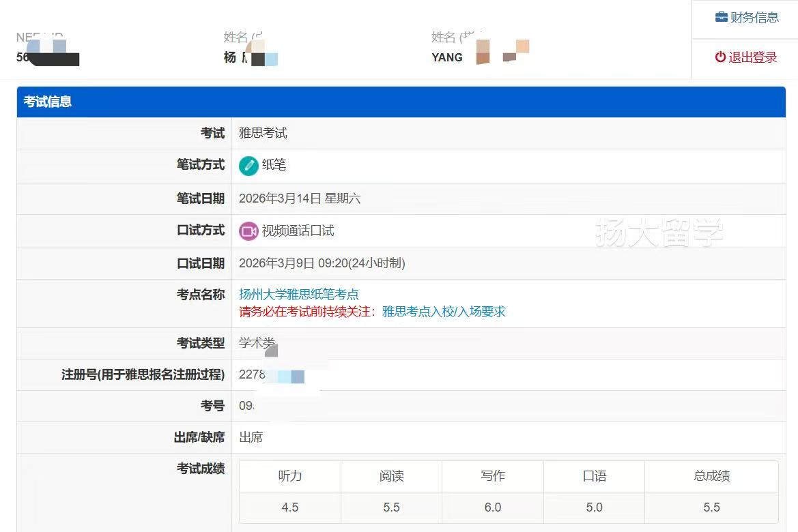The height and width of the screenshot is (532, 798).
Task: Click the purple video camera icon
Action: (248, 231)
